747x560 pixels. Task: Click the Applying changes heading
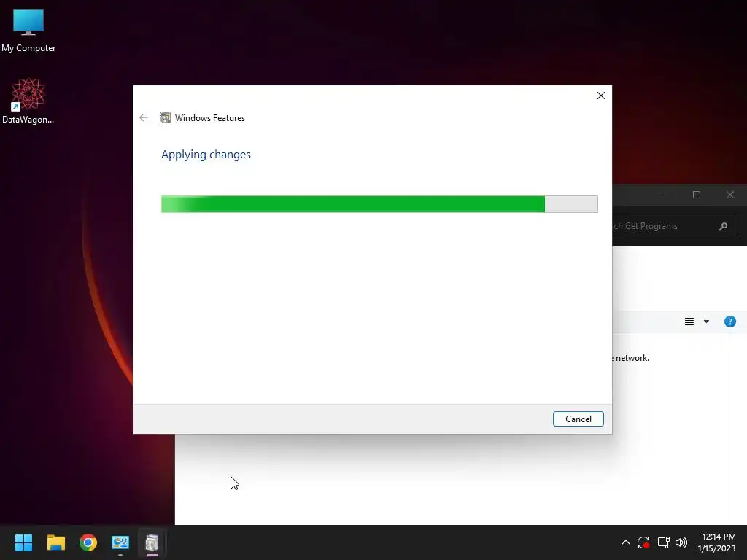[x=206, y=155]
